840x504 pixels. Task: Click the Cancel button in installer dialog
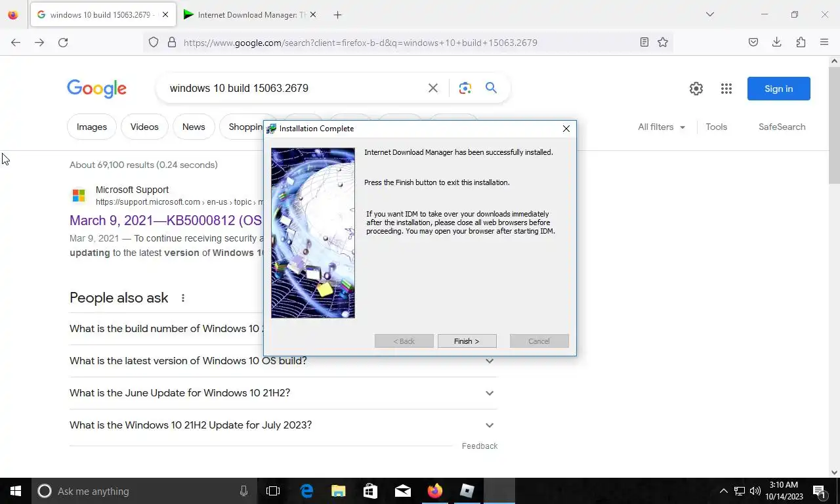coord(539,341)
